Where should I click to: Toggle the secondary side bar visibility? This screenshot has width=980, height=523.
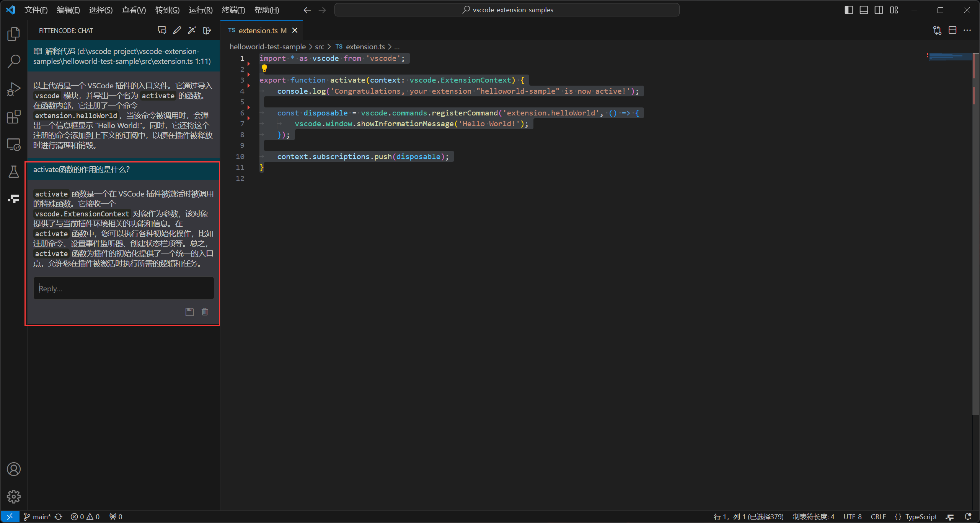pyautogui.click(x=879, y=10)
